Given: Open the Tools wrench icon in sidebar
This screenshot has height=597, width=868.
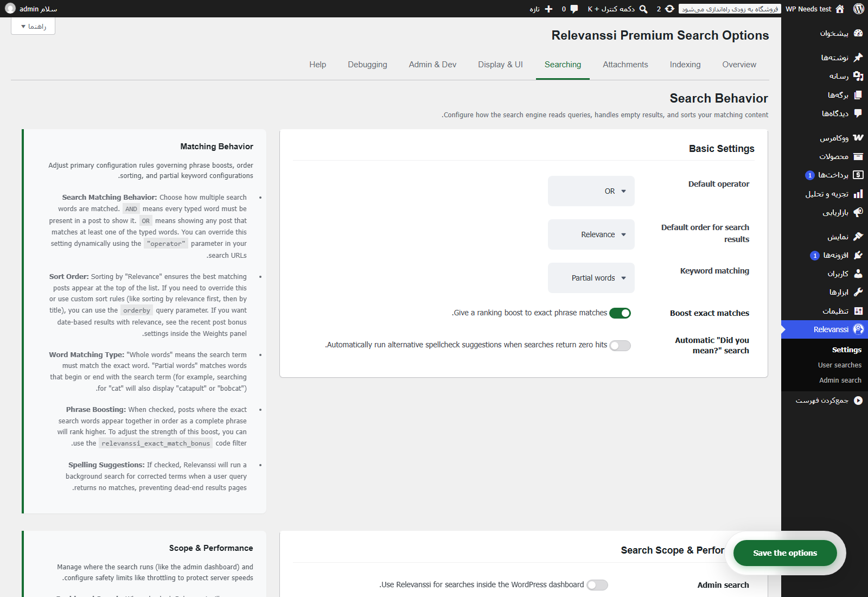Looking at the screenshot, I should pos(858,292).
